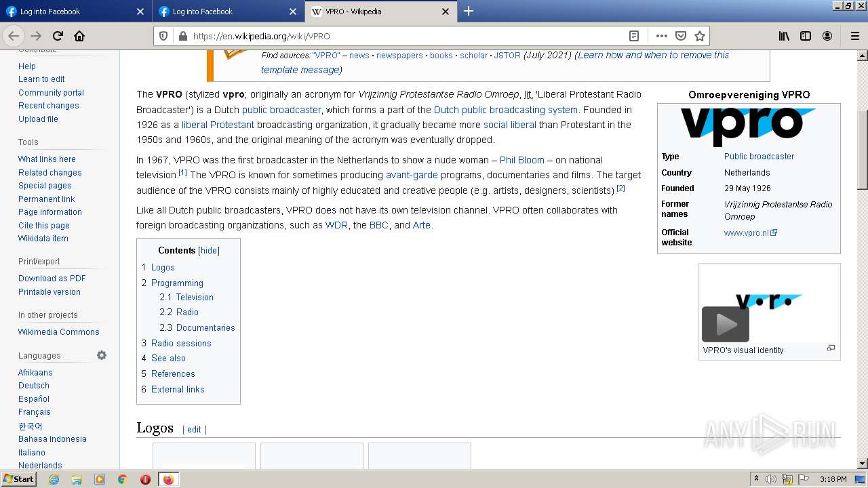Open page actions three-dots menu
The height and width of the screenshot is (488, 868).
coord(662,36)
